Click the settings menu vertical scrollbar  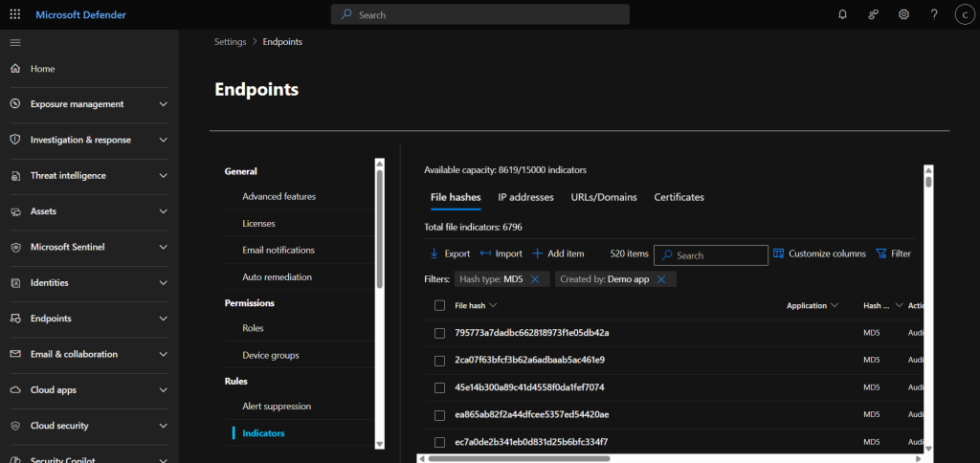pyautogui.click(x=379, y=229)
